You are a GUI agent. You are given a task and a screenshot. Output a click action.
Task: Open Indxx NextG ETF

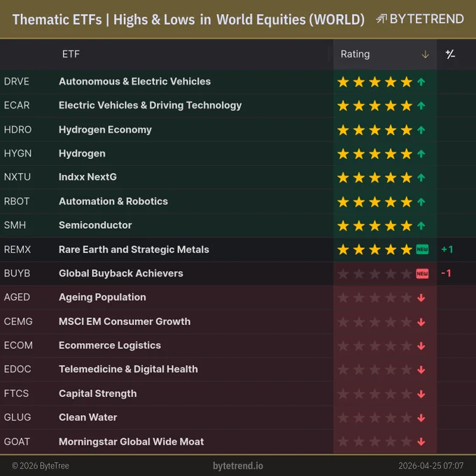(87, 177)
